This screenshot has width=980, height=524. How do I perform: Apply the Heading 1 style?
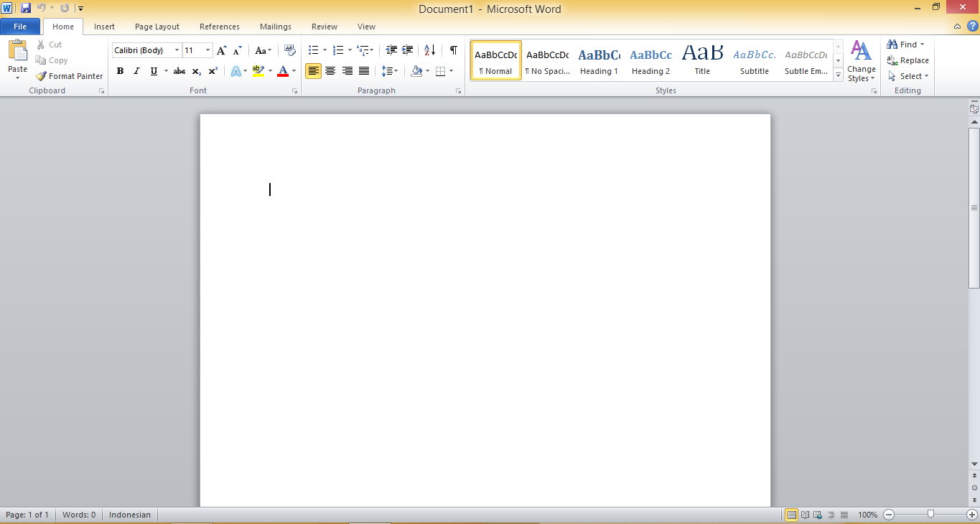pos(599,60)
